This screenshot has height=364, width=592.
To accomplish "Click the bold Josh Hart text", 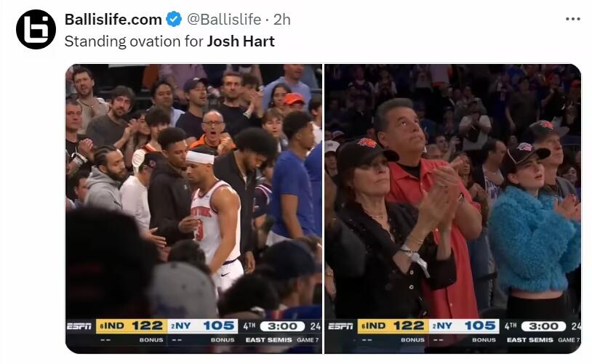I will [241, 41].
